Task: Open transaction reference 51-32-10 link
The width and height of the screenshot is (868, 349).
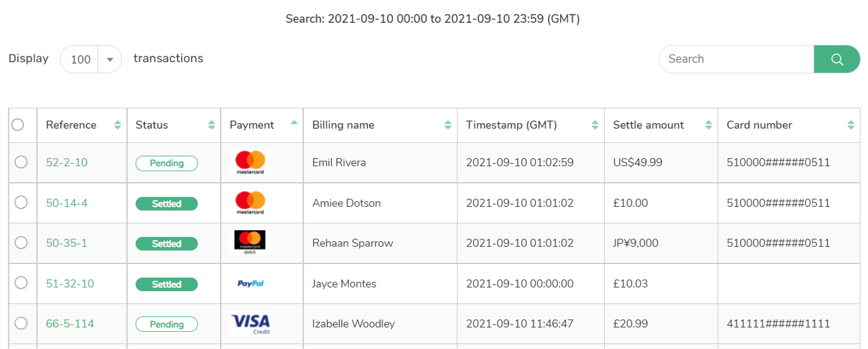Action: [x=70, y=284]
